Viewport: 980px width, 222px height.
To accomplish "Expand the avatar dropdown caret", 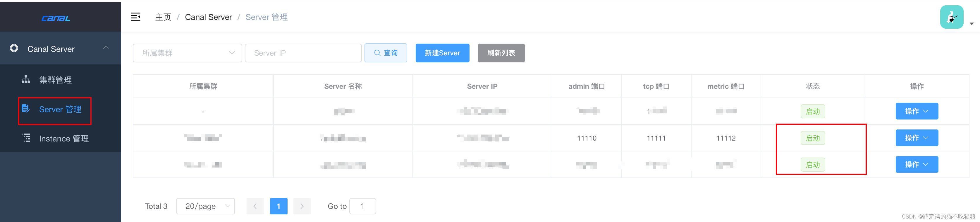I will point(972,24).
